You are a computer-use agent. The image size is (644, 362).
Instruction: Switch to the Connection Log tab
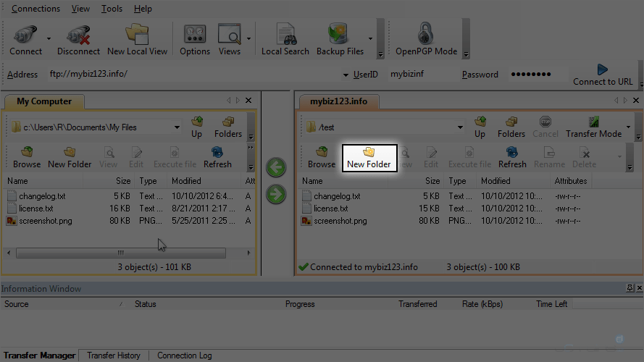click(185, 355)
